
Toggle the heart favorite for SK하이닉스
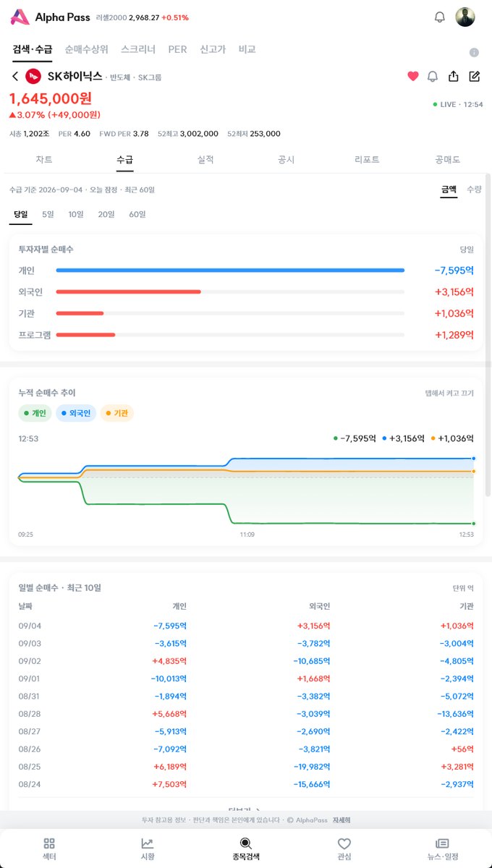[413, 76]
